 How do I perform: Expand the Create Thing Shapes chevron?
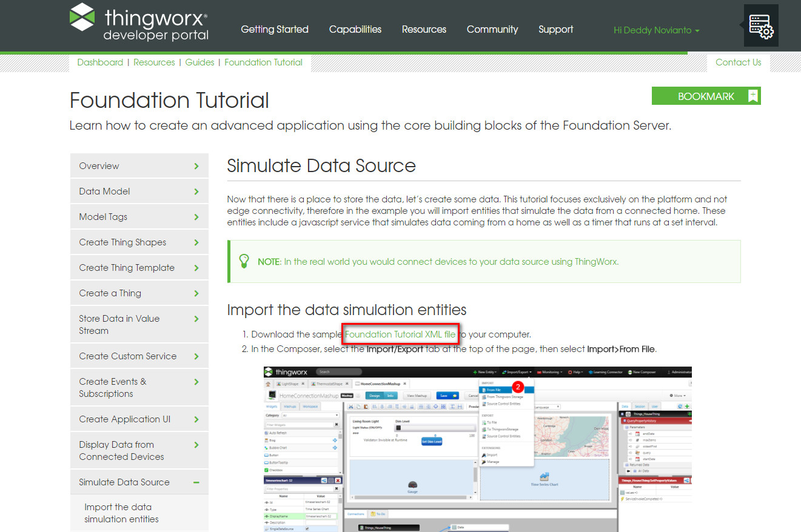pyautogui.click(x=196, y=242)
